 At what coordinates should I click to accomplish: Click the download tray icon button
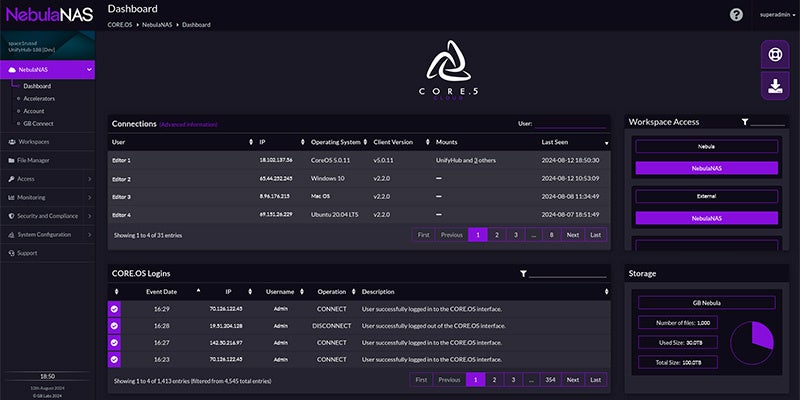775,86
